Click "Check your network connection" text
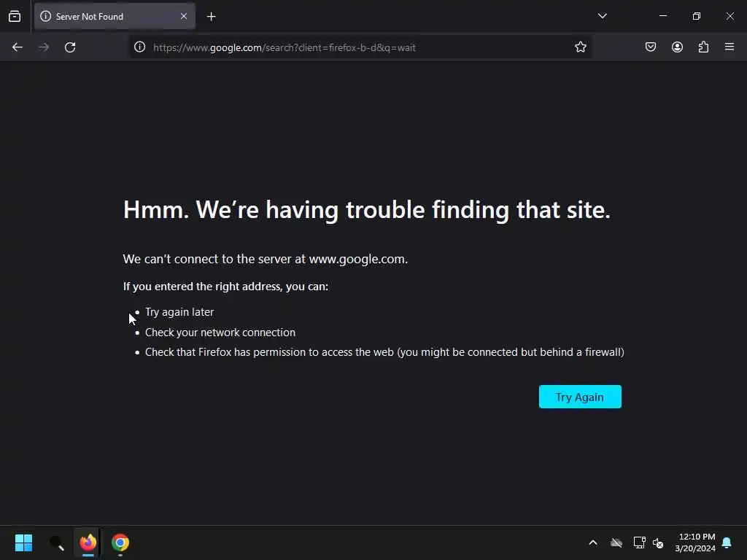747x560 pixels. click(220, 332)
